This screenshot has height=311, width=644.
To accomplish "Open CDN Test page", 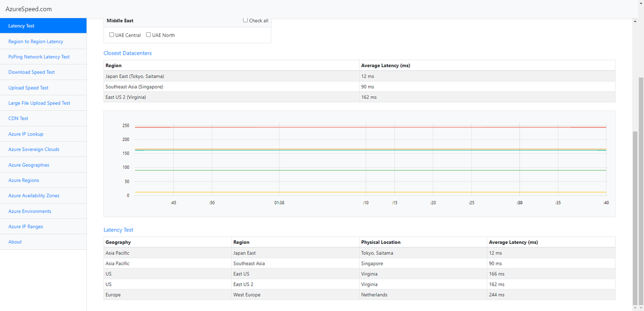I will point(43,118).
